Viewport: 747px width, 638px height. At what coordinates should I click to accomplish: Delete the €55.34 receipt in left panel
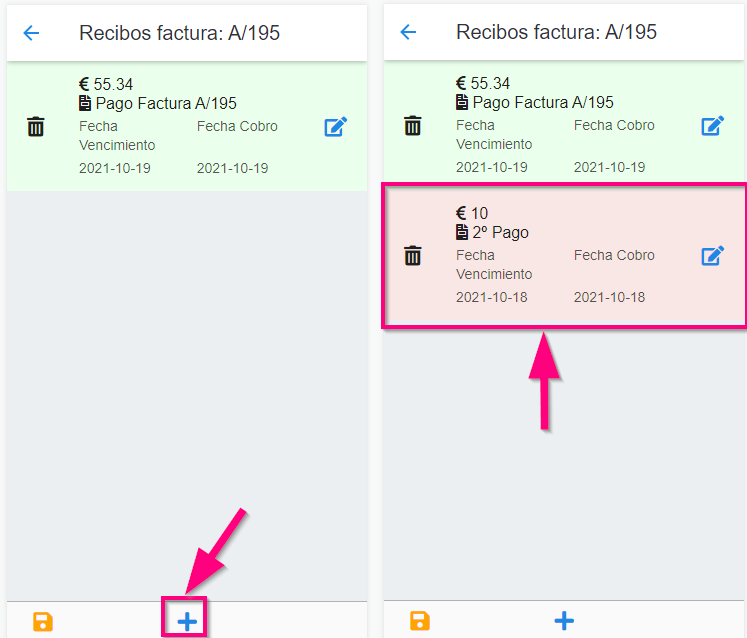coord(36,127)
